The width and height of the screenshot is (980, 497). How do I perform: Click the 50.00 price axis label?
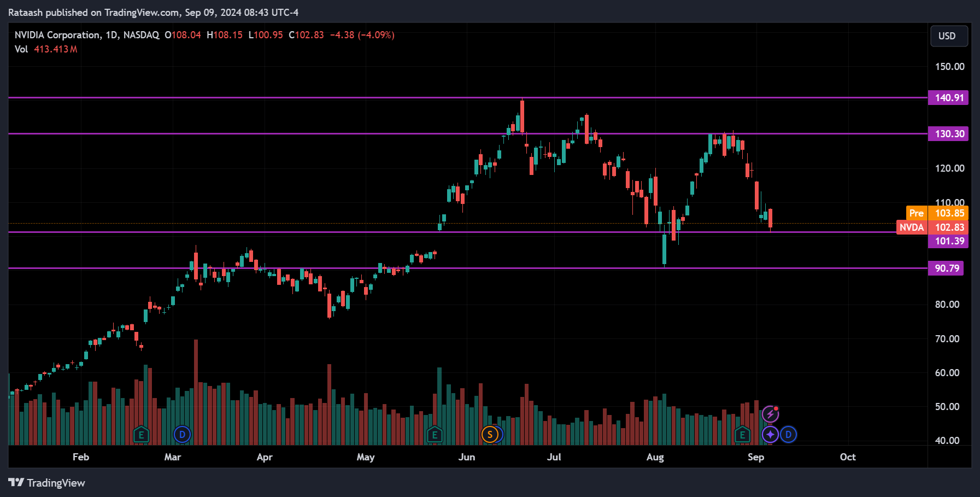tap(947, 407)
